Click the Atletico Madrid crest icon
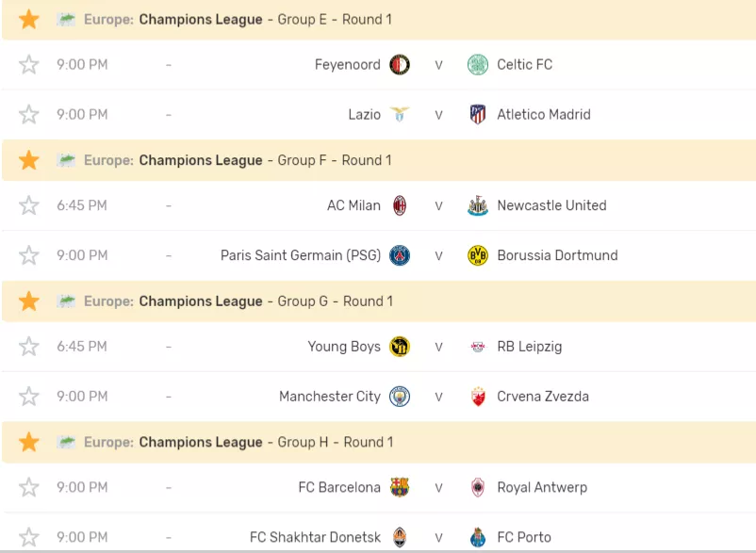The width and height of the screenshot is (756, 553). click(x=478, y=115)
